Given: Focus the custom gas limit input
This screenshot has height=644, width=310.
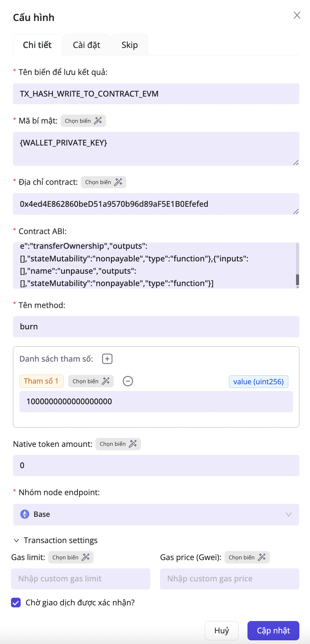Looking at the screenshot, I should 80,579.
